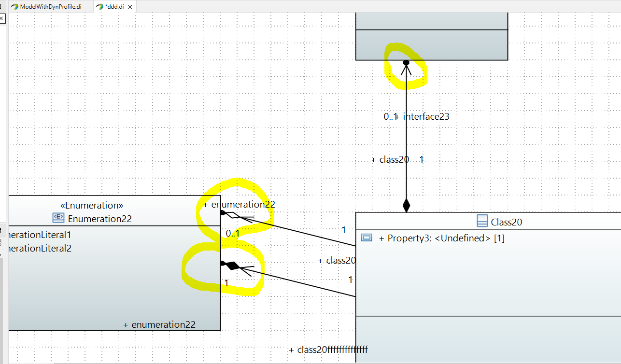
Task: Select the interface23 label on the association
Action: [x=426, y=116]
